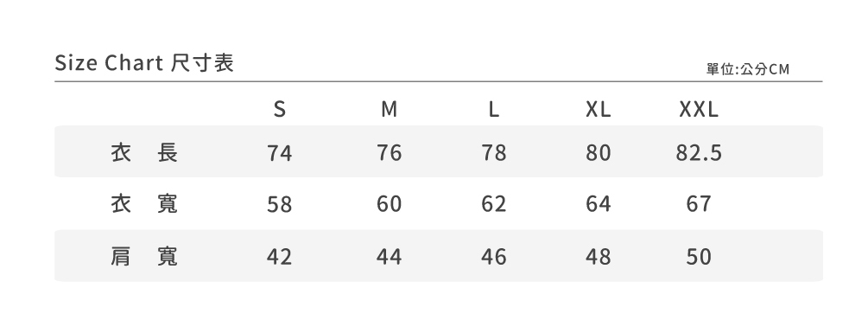Select the M size column header
The image size is (868, 333).
(390, 109)
